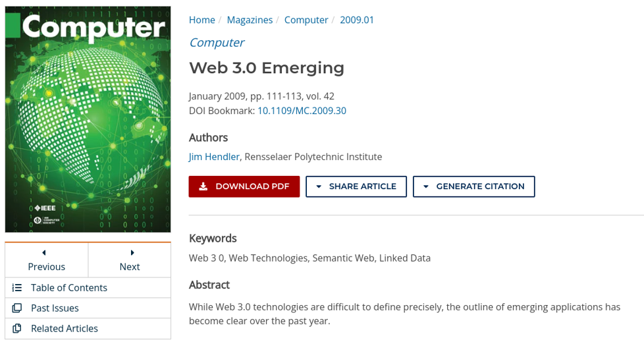The width and height of the screenshot is (644, 340).
Task: Click the Download PDF button
Action: click(244, 186)
